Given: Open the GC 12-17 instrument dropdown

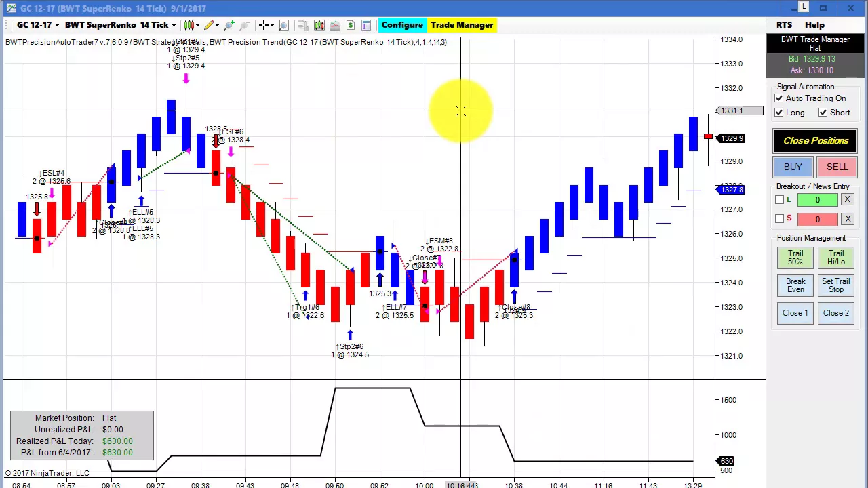Looking at the screenshot, I should coord(38,25).
